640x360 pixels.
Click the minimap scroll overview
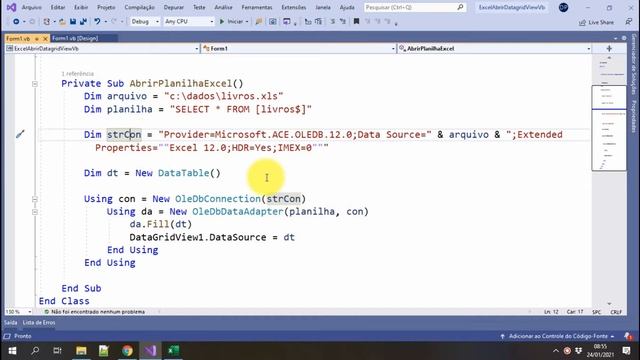click(609, 128)
